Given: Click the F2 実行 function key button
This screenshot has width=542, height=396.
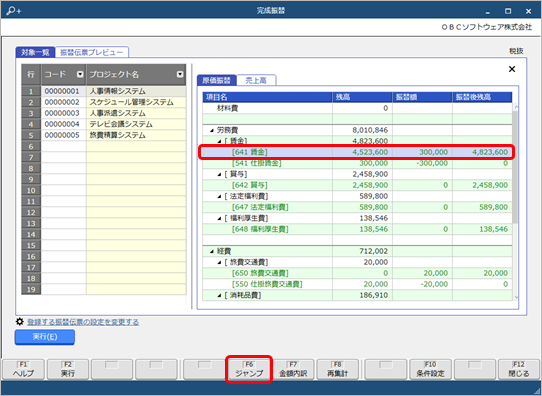Looking at the screenshot, I should tap(68, 369).
